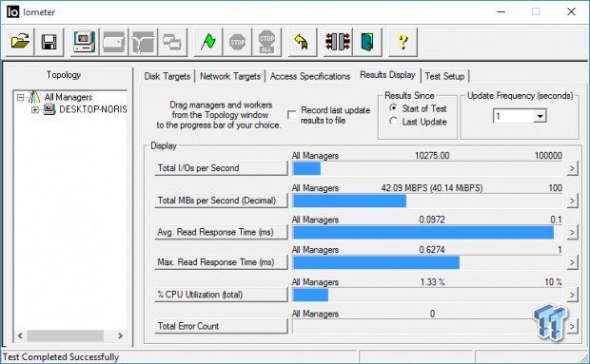Open arrow button for Total I/Os row
Screen dimensions: 590x364
click(572, 168)
